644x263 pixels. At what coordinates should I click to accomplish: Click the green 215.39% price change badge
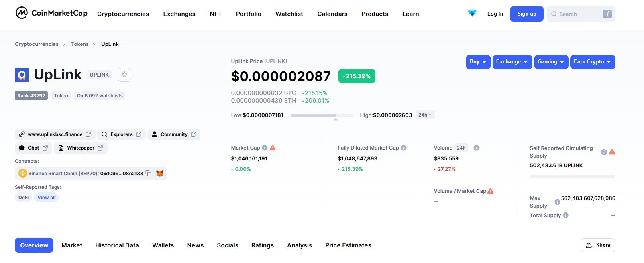pyautogui.click(x=357, y=76)
